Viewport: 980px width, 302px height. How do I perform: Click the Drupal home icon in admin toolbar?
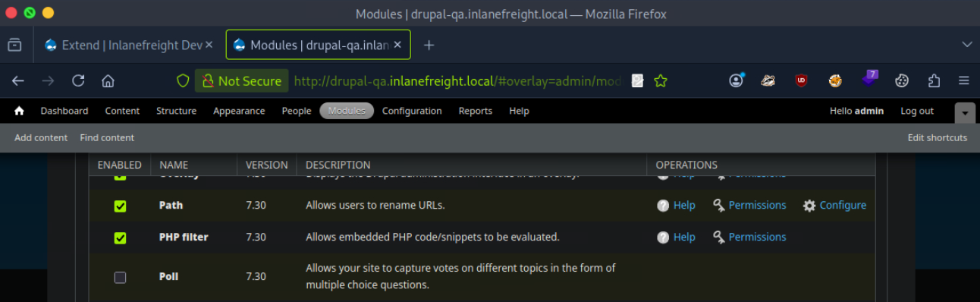[19, 111]
